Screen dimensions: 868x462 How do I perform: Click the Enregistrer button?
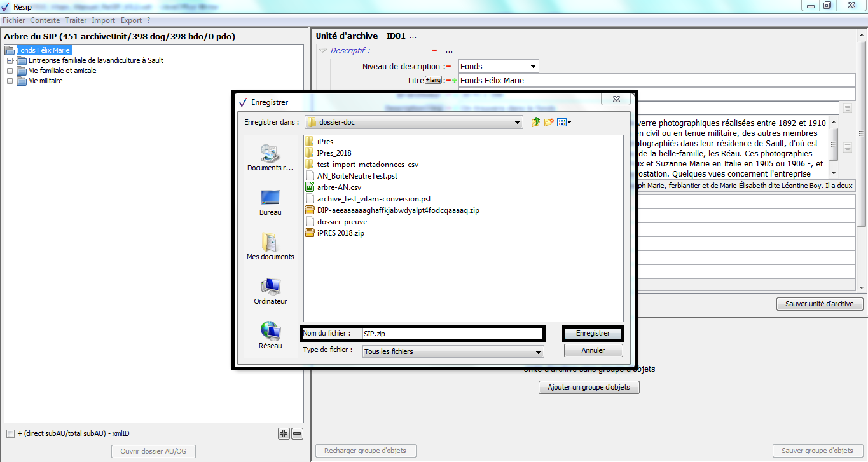coord(593,333)
